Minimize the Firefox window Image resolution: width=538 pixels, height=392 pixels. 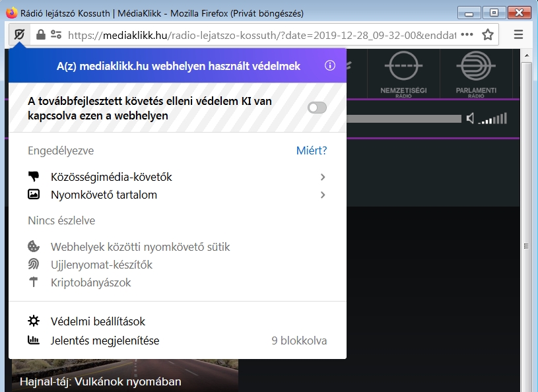469,13
